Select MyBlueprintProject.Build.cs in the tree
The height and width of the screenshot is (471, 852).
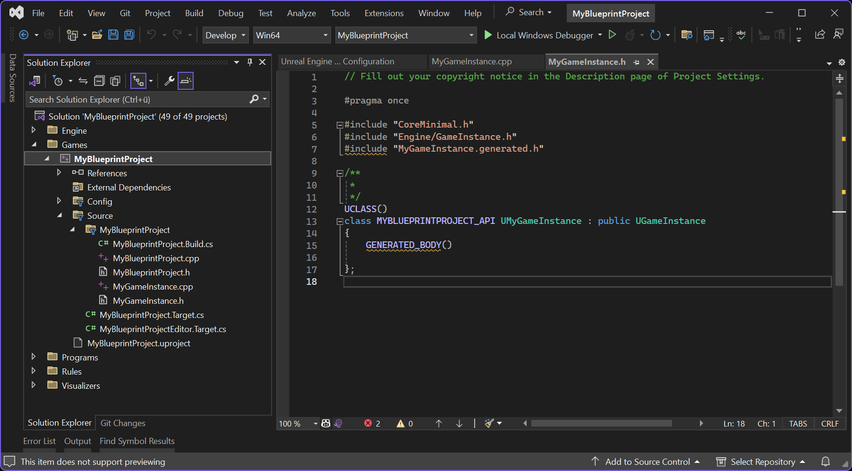162,244
